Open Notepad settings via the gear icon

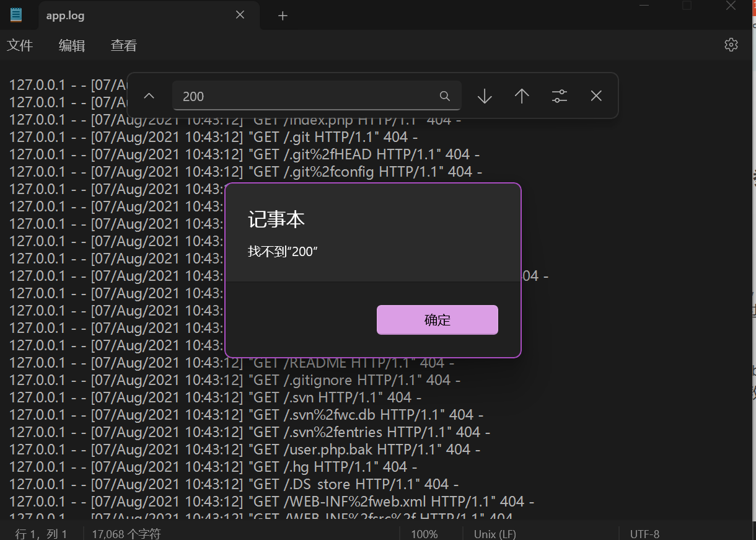pyautogui.click(x=731, y=45)
